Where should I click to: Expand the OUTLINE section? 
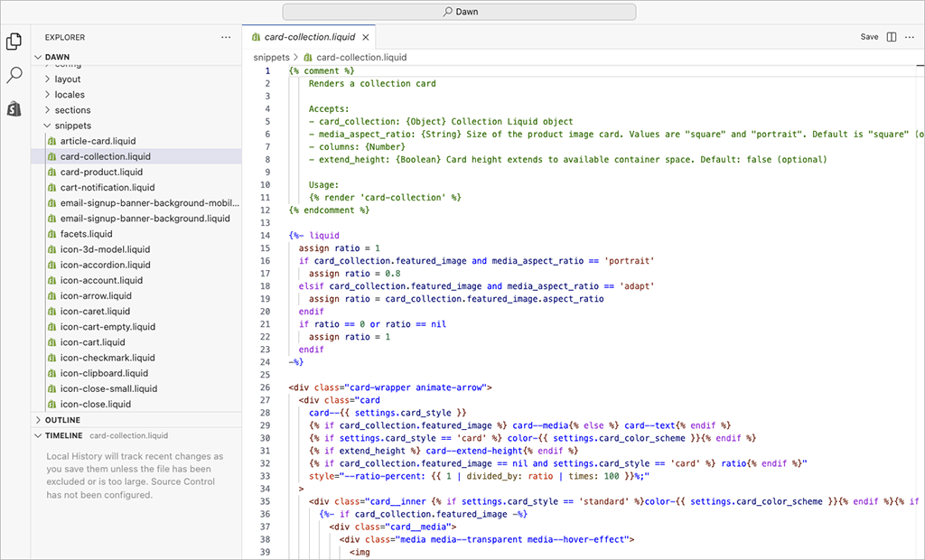[62, 419]
